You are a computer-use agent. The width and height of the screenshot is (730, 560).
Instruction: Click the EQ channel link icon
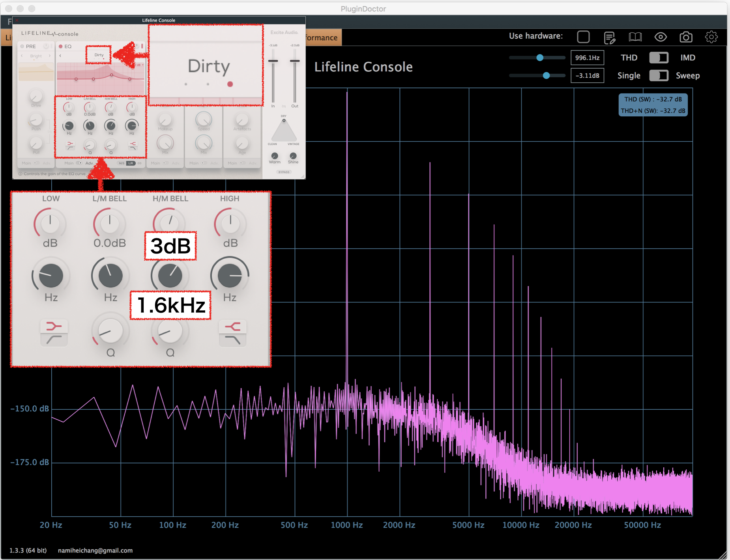[x=140, y=163]
